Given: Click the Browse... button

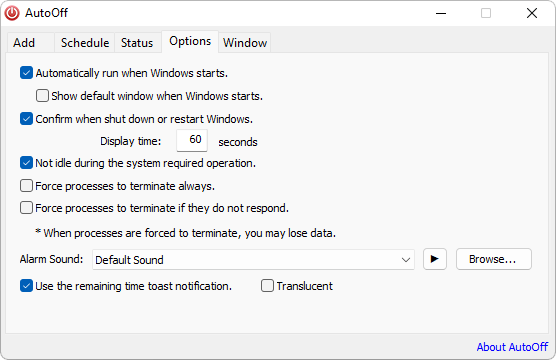Looking at the screenshot, I should tap(494, 259).
